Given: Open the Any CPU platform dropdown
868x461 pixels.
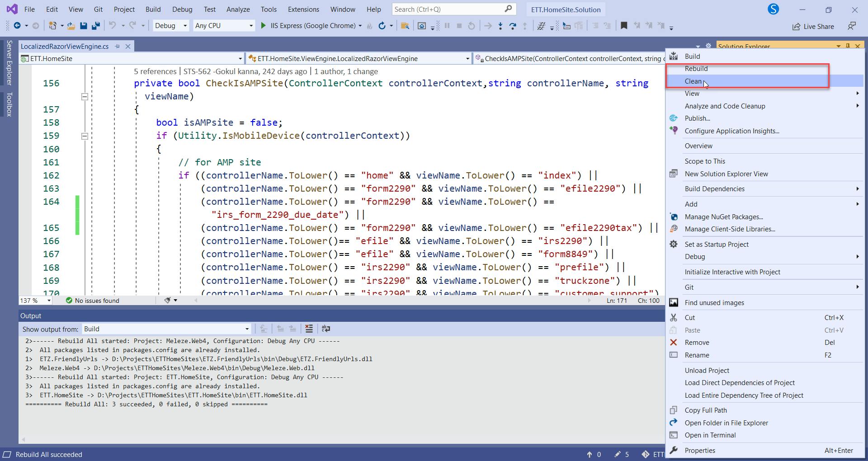Looking at the screenshot, I should (224, 26).
